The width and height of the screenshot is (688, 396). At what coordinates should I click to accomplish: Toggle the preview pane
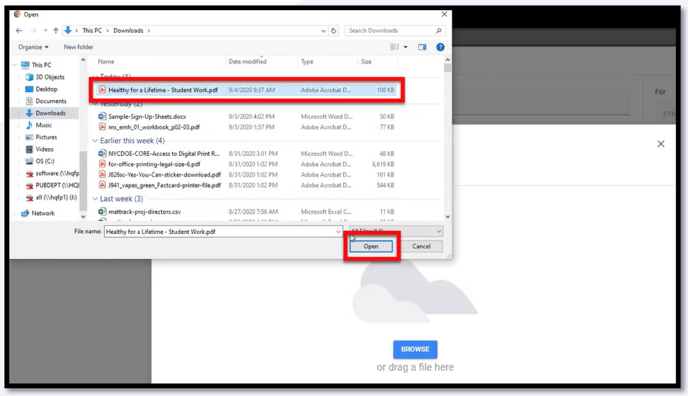(x=422, y=47)
